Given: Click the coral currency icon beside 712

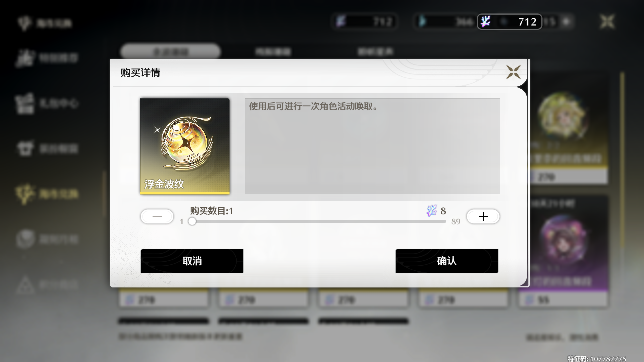Looking at the screenshot, I should click(x=486, y=22).
